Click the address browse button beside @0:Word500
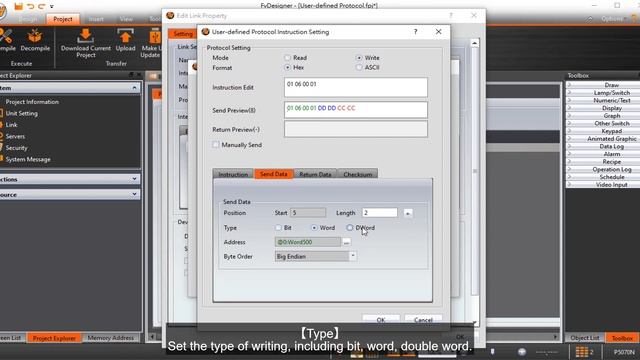The width and height of the screenshot is (640, 360). [x=346, y=242]
